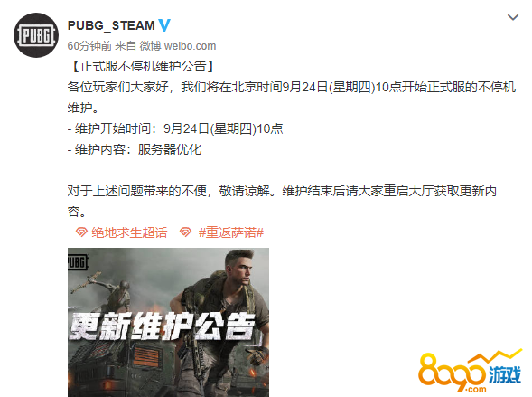
Task: Click the 8090 game watermark logo
Action: [470, 373]
